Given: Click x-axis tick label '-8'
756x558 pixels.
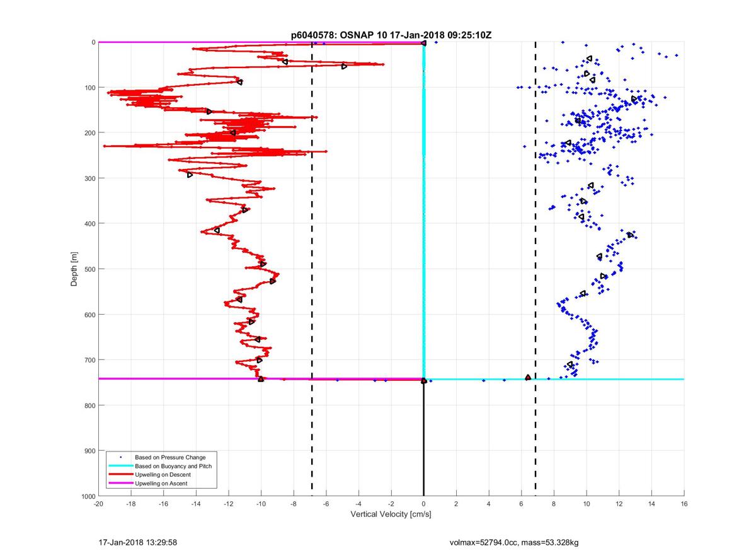Looking at the screenshot, I should pos(294,504).
